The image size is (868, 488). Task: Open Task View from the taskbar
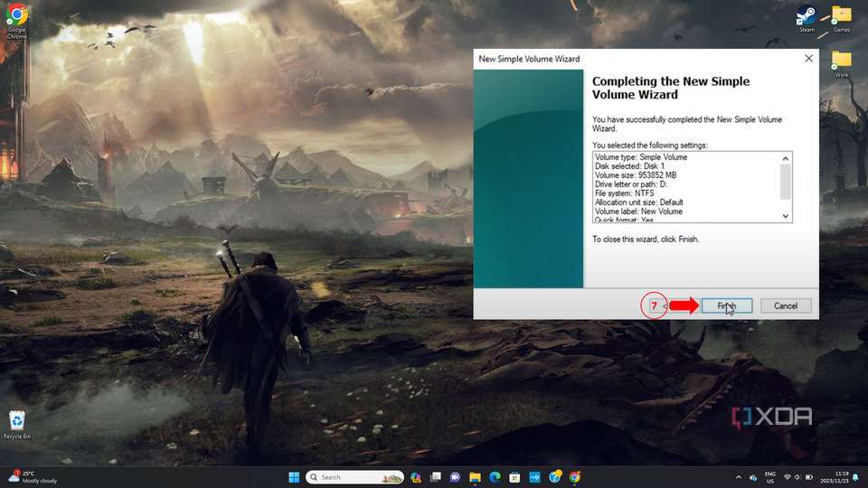pos(436,477)
